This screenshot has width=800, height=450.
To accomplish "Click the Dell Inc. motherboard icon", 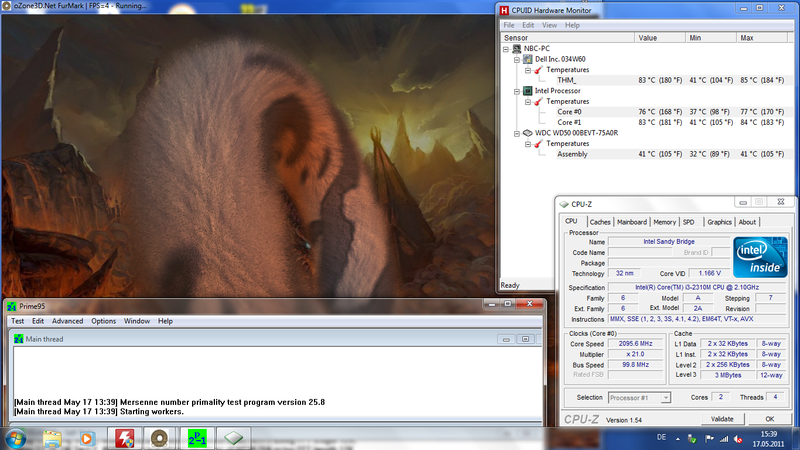I will 528,59.
